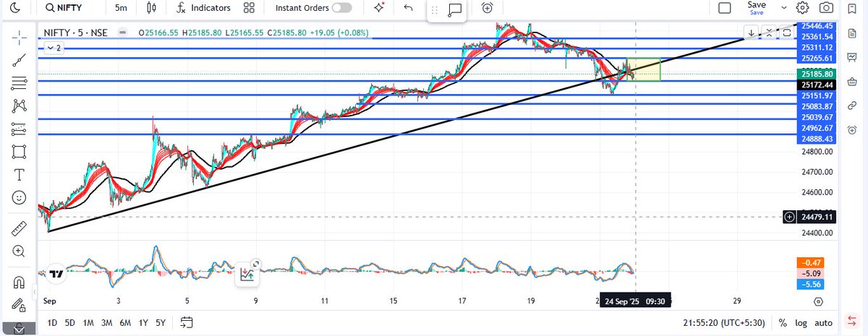Select the text annotation tool

[19, 175]
